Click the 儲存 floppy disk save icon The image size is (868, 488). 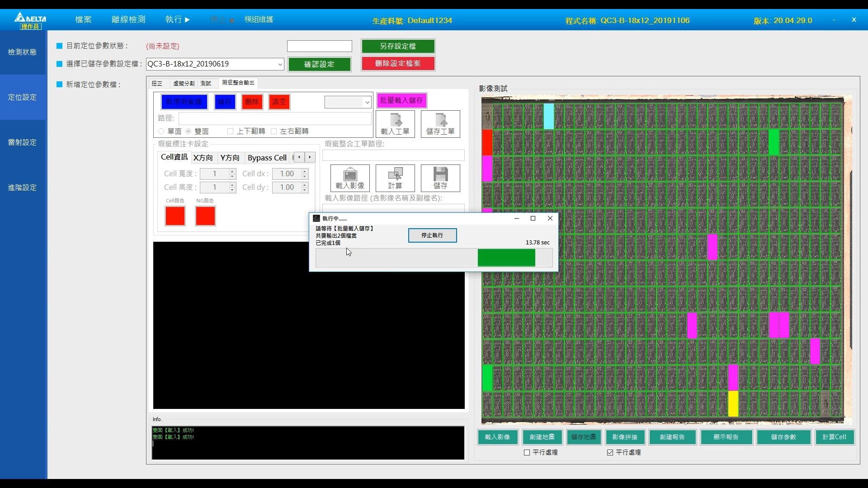[440, 178]
